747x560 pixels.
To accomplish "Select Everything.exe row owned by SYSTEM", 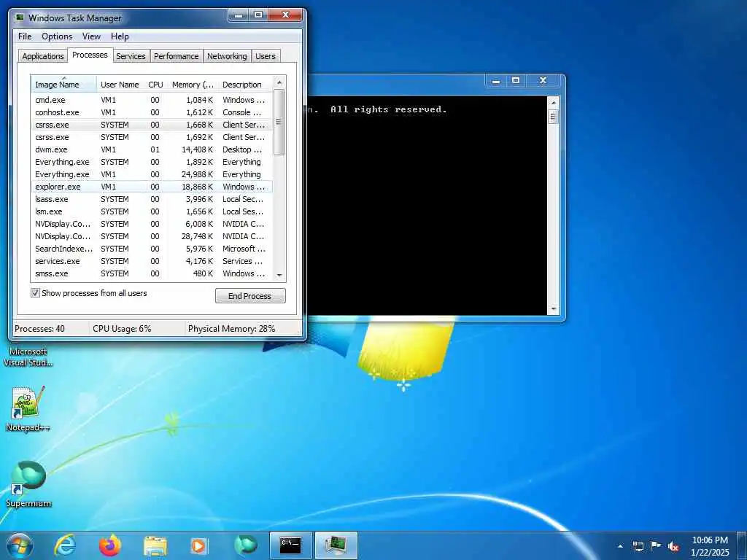I will [152, 162].
